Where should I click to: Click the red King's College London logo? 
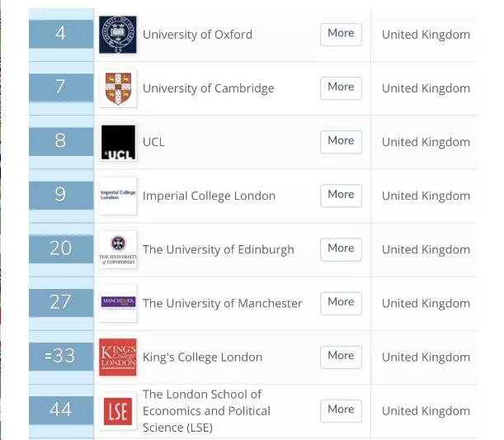[x=117, y=357]
